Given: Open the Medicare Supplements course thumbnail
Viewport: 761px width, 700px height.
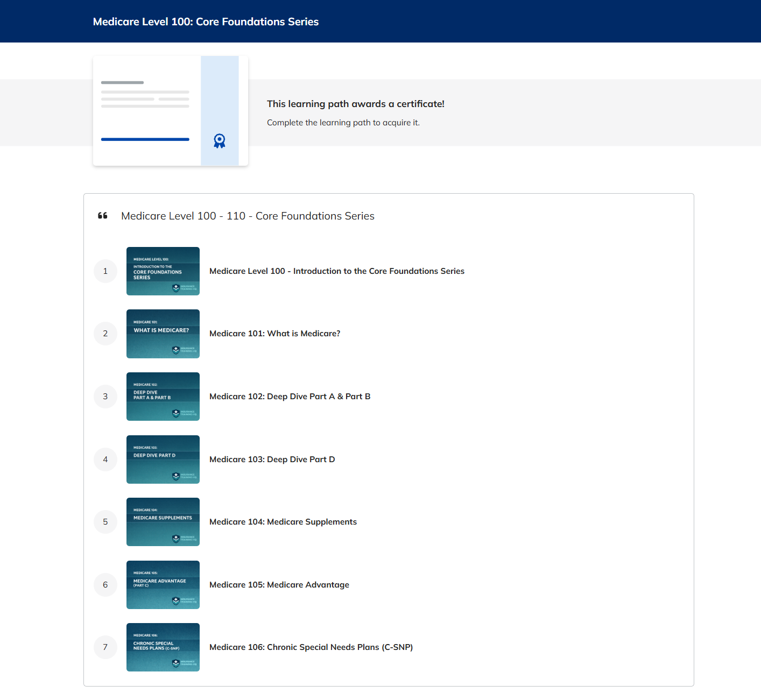Looking at the screenshot, I should coord(163,522).
